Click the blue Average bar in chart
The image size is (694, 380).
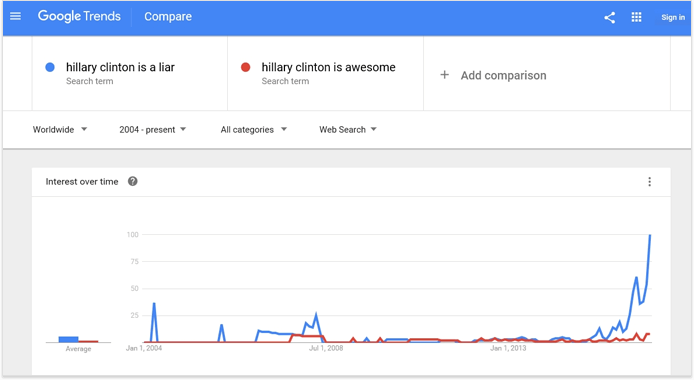coord(69,339)
